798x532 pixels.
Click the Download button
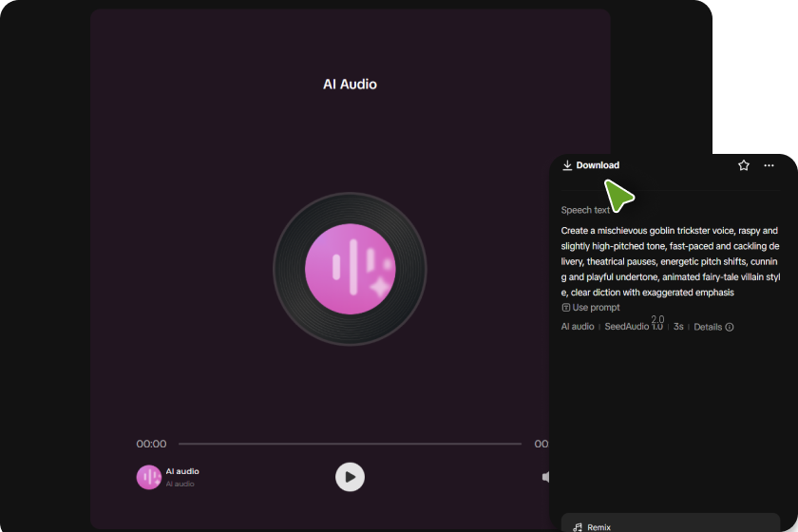pyautogui.click(x=591, y=165)
